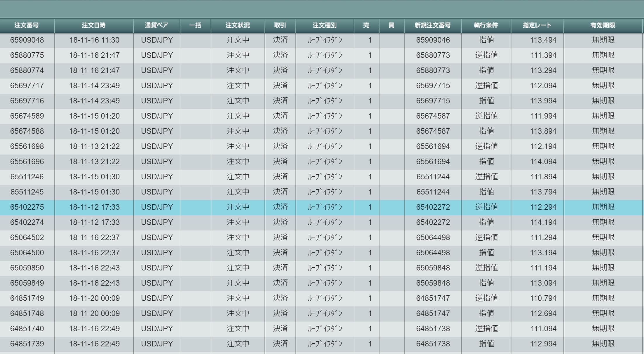The height and width of the screenshot is (354, 644).
Task: Click the rate value 111.994
Action: pyautogui.click(x=543, y=116)
